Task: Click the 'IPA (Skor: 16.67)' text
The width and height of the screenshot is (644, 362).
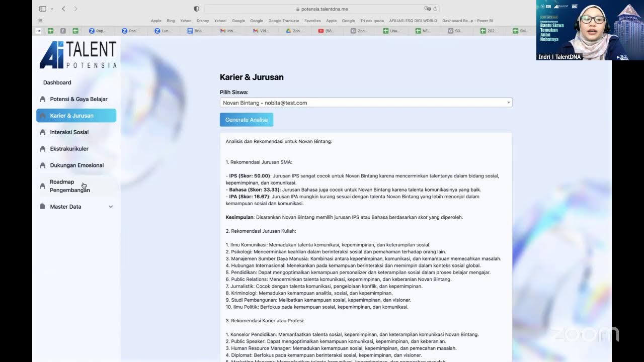Action: (x=249, y=197)
